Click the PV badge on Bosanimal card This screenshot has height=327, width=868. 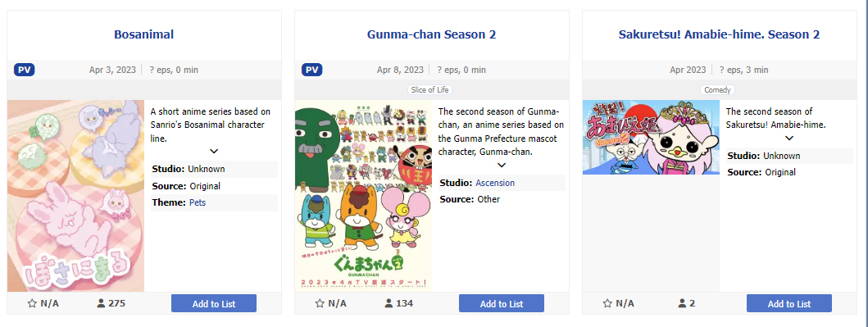pyautogui.click(x=25, y=70)
